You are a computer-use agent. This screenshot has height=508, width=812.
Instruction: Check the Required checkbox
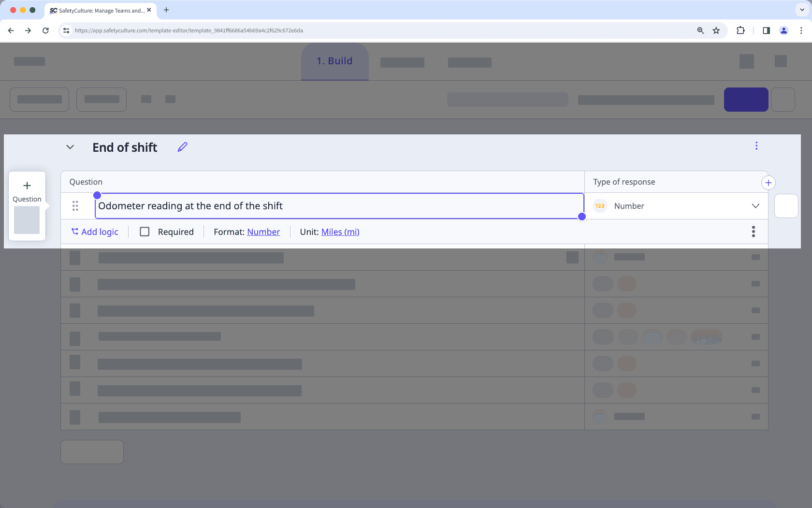pyautogui.click(x=144, y=232)
